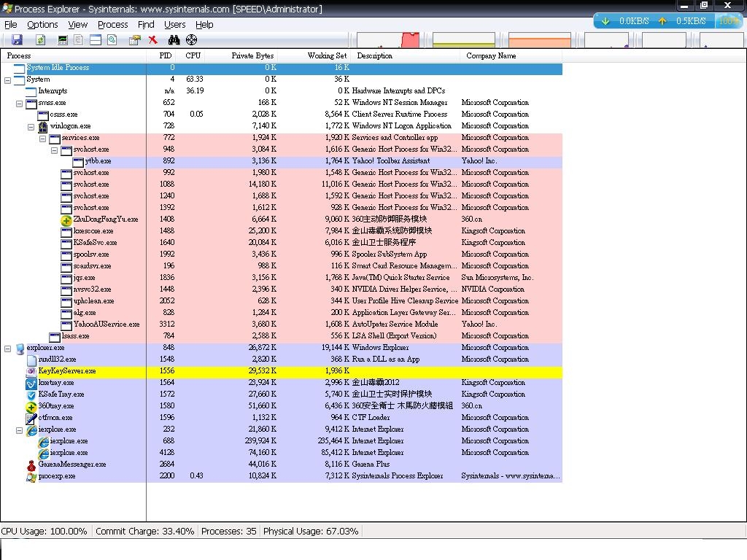Click the Properties toolbar icon
The width and height of the screenshot is (747, 560).
[135, 40]
